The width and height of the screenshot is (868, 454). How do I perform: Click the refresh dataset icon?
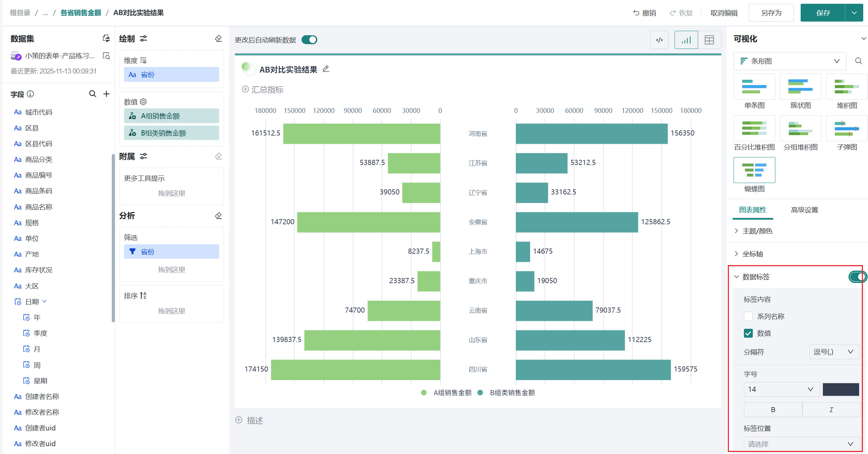[106, 38]
